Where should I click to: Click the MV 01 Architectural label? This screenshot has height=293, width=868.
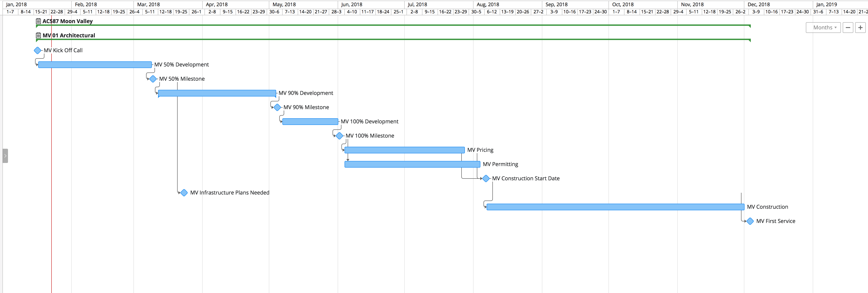69,35
